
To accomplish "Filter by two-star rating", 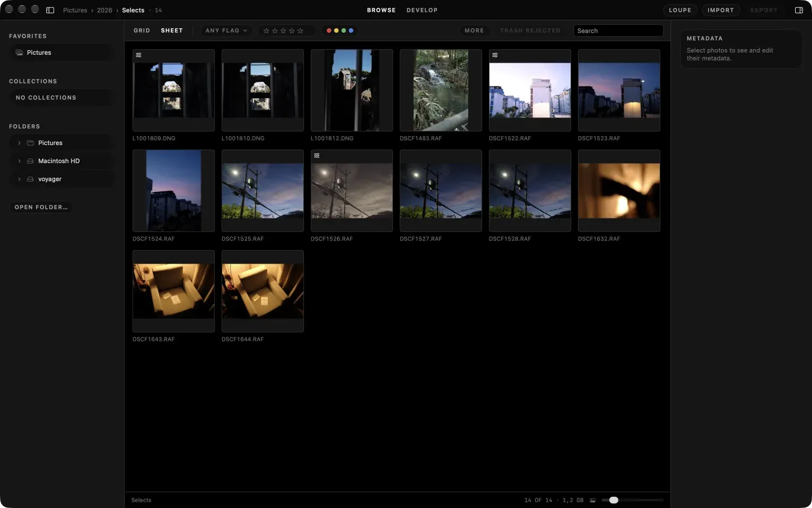I will pyautogui.click(x=275, y=30).
